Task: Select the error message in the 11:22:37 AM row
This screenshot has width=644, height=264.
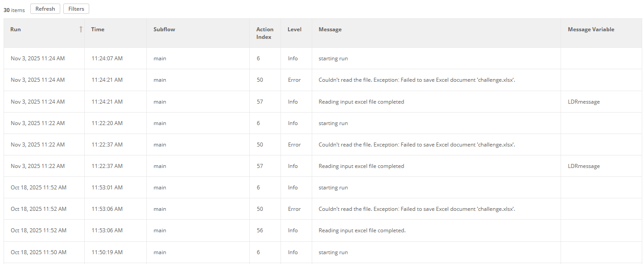Action: coord(417,145)
